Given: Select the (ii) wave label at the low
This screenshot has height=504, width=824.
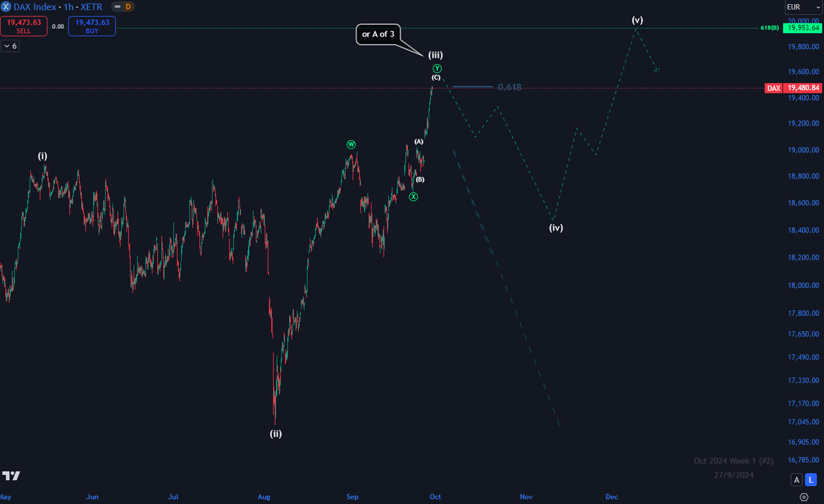Looking at the screenshot, I should click(x=275, y=433).
